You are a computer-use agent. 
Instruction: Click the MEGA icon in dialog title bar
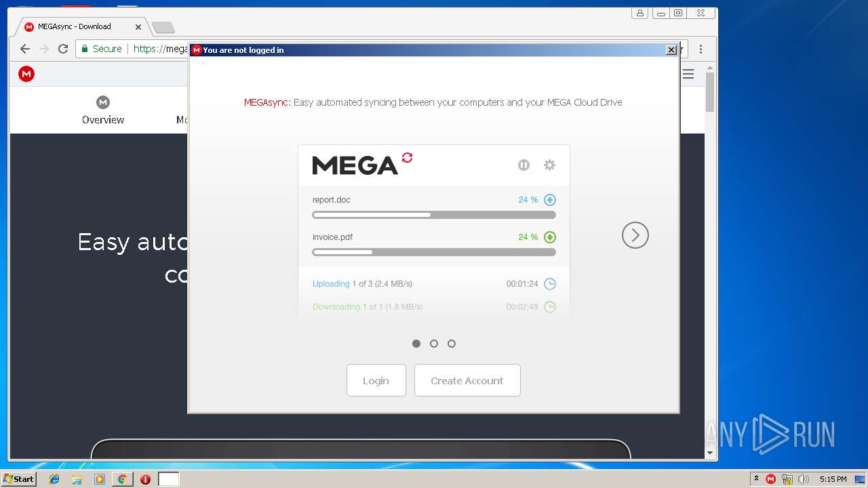[x=197, y=50]
